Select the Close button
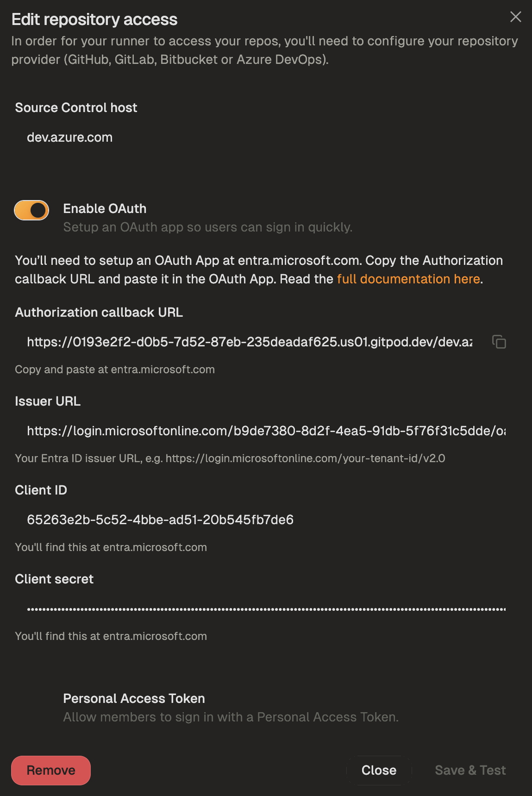This screenshot has height=796, width=532. 379,770
